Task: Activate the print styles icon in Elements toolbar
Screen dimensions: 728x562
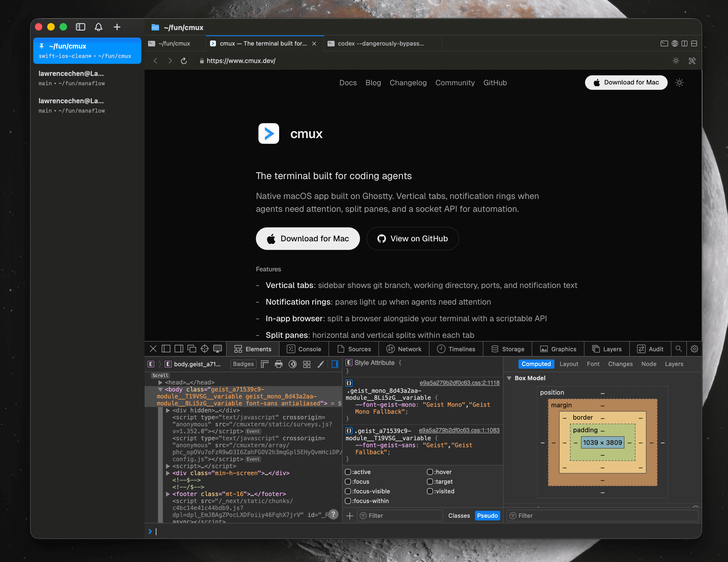Action: pyautogui.click(x=279, y=364)
